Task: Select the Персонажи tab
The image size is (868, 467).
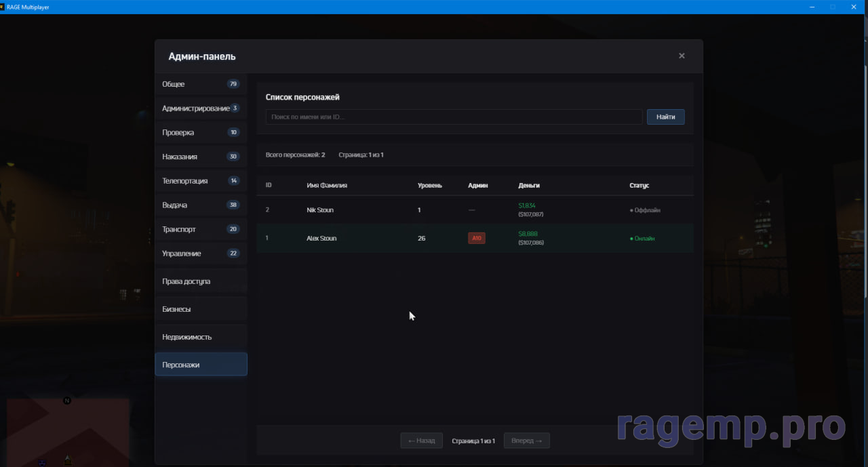Action: pos(200,365)
